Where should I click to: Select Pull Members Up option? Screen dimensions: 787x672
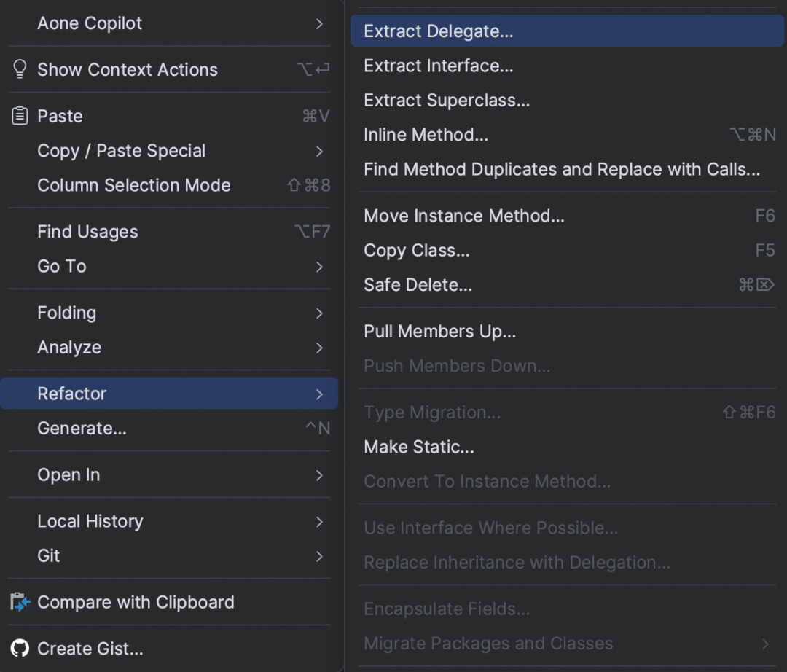click(x=567, y=331)
